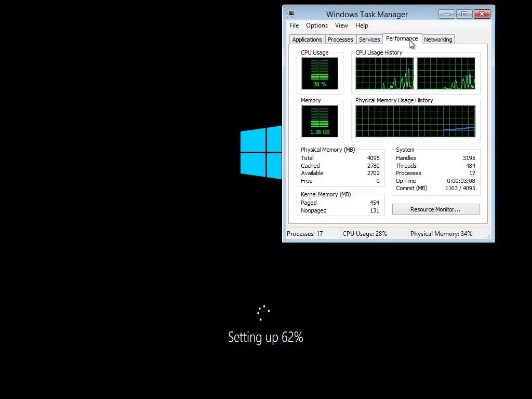Image resolution: width=532 pixels, height=399 pixels.
Task: Click the status bar Processes: 17 entry
Action: (304, 234)
